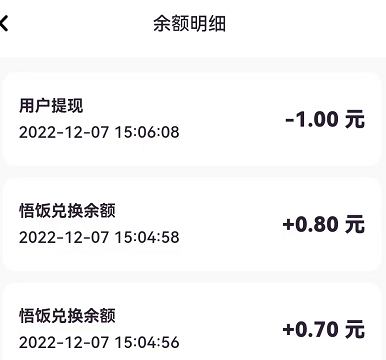Select the 用户提现 label text
The height and width of the screenshot is (360, 386).
(51, 106)
